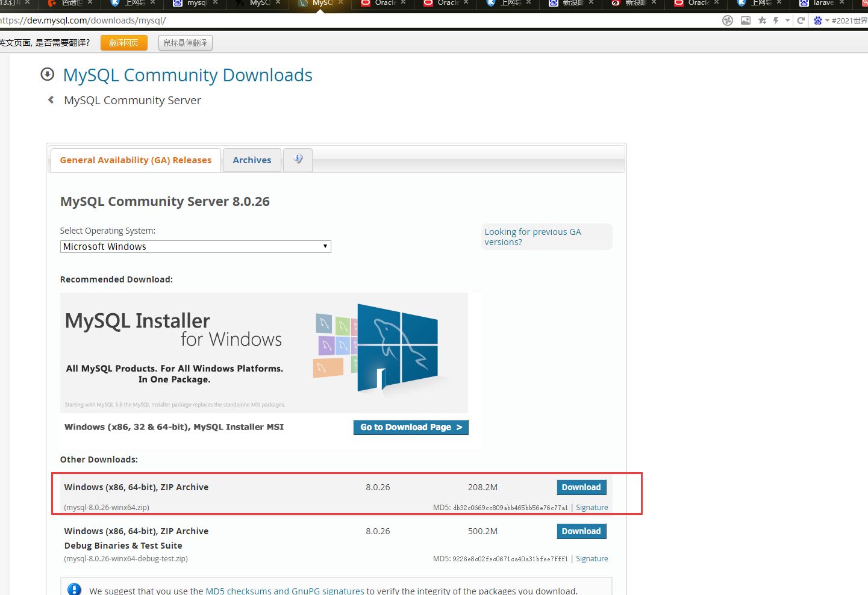
Task: Click Go to Download Page button
Action: (411, 427)
